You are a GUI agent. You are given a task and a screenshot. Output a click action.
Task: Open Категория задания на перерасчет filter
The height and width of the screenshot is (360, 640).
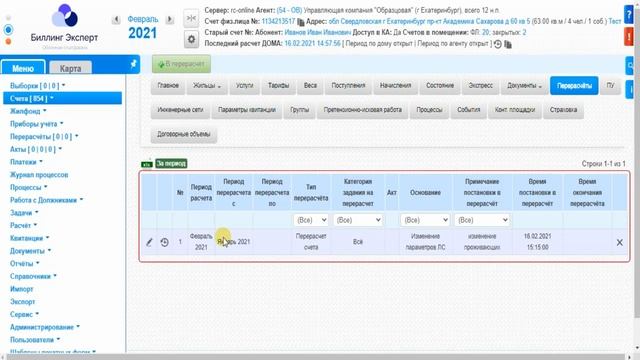click(358, 220)
